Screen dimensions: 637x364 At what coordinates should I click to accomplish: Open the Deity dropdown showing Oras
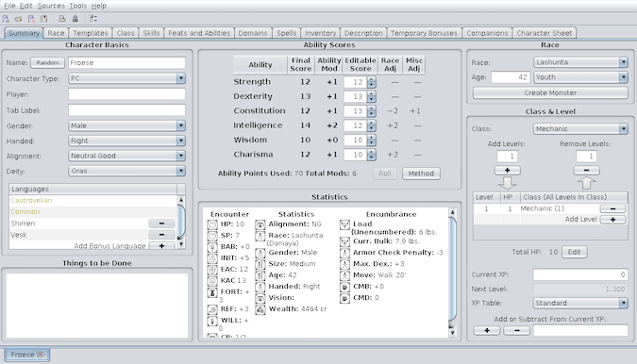point(126,171)
